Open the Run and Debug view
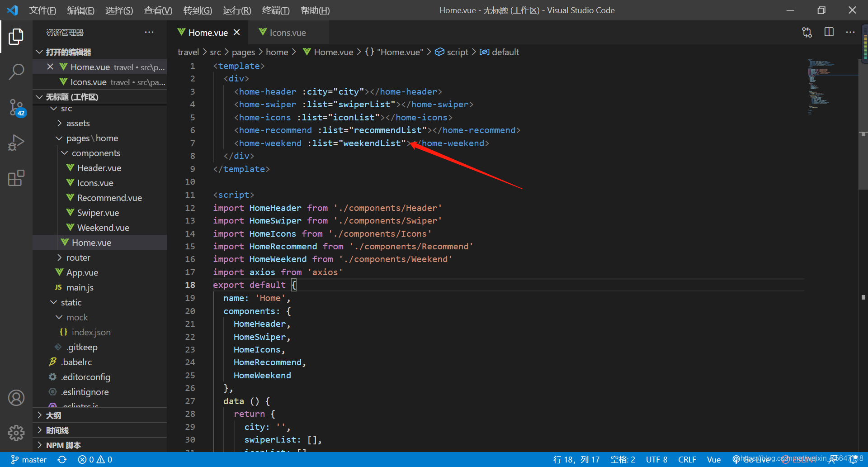Image resolution: width=868 pixels, height=467 pixels. pyautogui.click(x=16, y=143)
